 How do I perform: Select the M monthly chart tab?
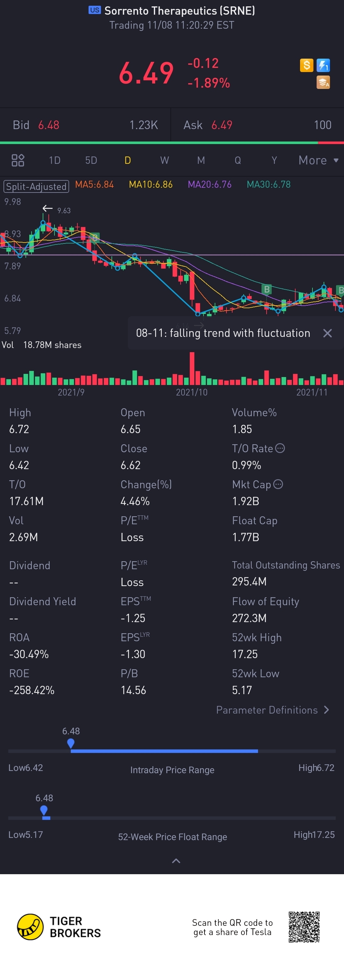tap(201, 160)
